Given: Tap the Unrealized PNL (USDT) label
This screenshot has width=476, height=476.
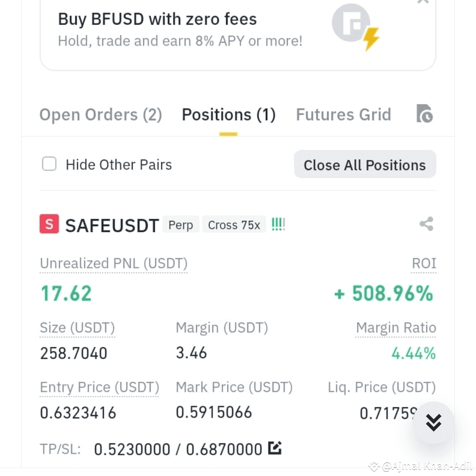Looking at the screenshot, I should [114, 263].
